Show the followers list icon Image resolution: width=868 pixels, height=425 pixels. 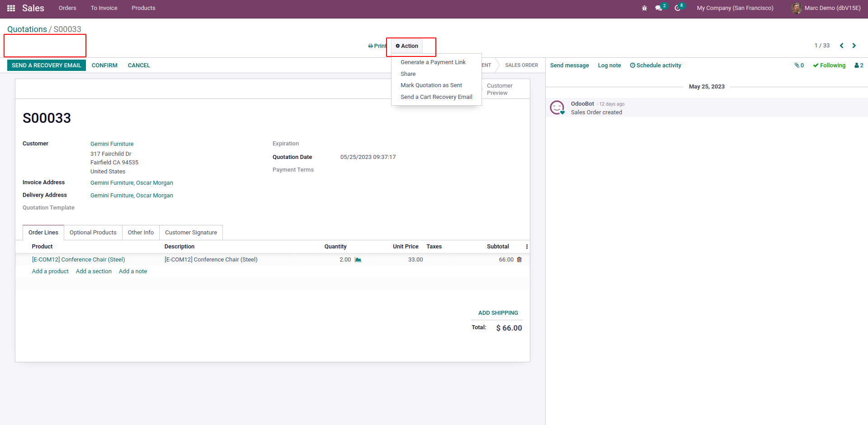tap(859, 65)
